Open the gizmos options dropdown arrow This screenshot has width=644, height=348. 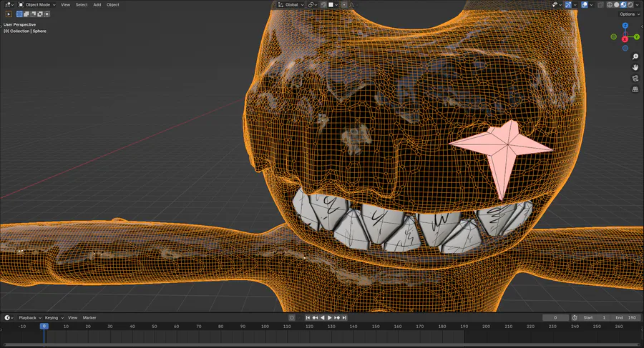coord(575,4)
